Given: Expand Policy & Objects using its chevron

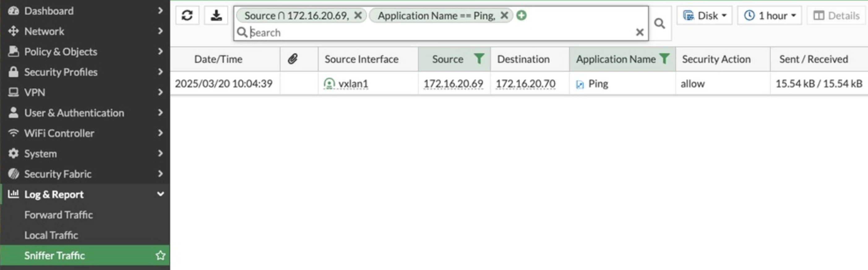Looking at the screenshot, I should [160, 51].
